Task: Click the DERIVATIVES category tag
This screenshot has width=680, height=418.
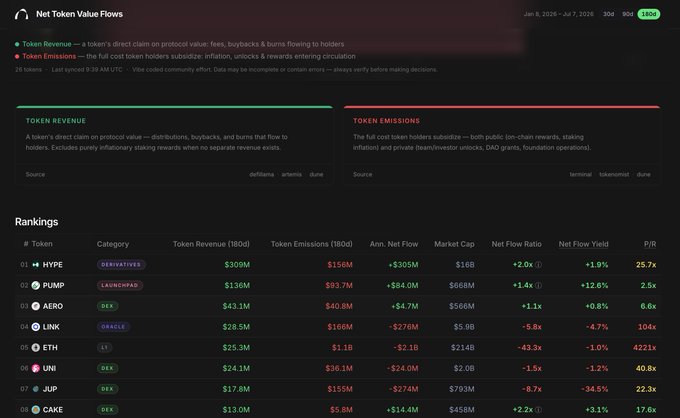Action: (121, 265)
